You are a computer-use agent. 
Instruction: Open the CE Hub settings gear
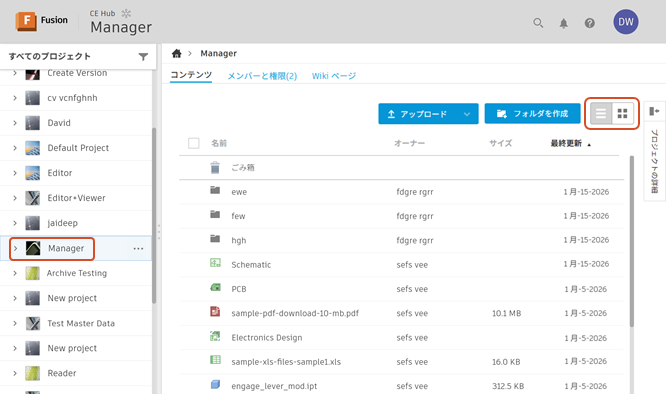coord(126,14)
